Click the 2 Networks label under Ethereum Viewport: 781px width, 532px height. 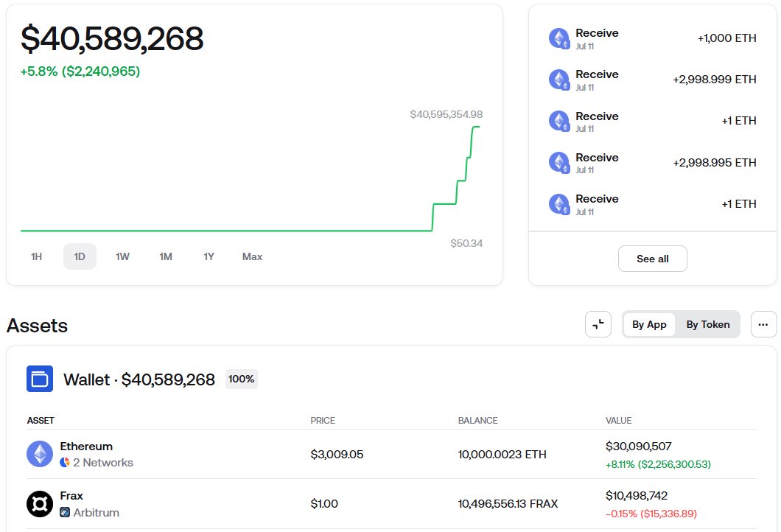coord(103,462)
